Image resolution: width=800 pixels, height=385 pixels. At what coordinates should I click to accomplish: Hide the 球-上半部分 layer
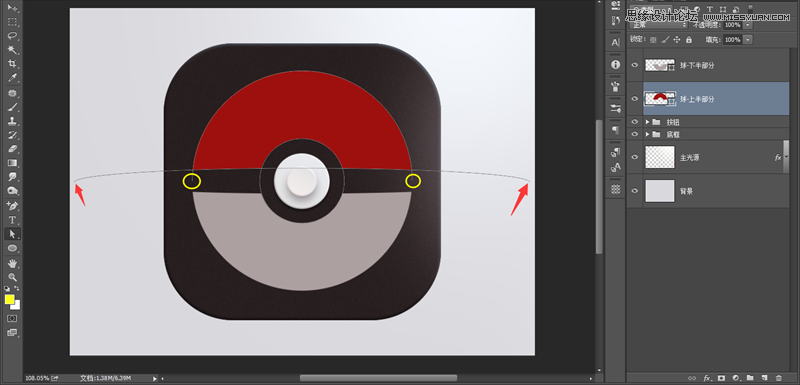[635, 98]
